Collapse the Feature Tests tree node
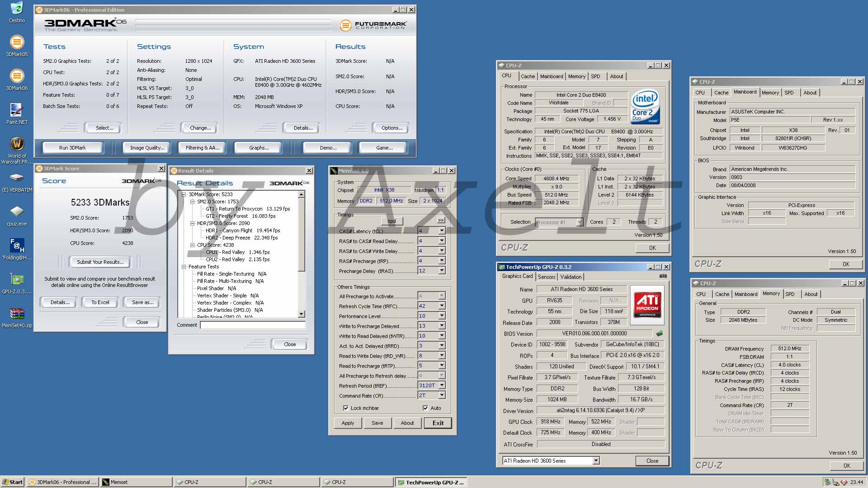This screenshot has height=488, width=868. pyautogui.click(x=184, y=267)
